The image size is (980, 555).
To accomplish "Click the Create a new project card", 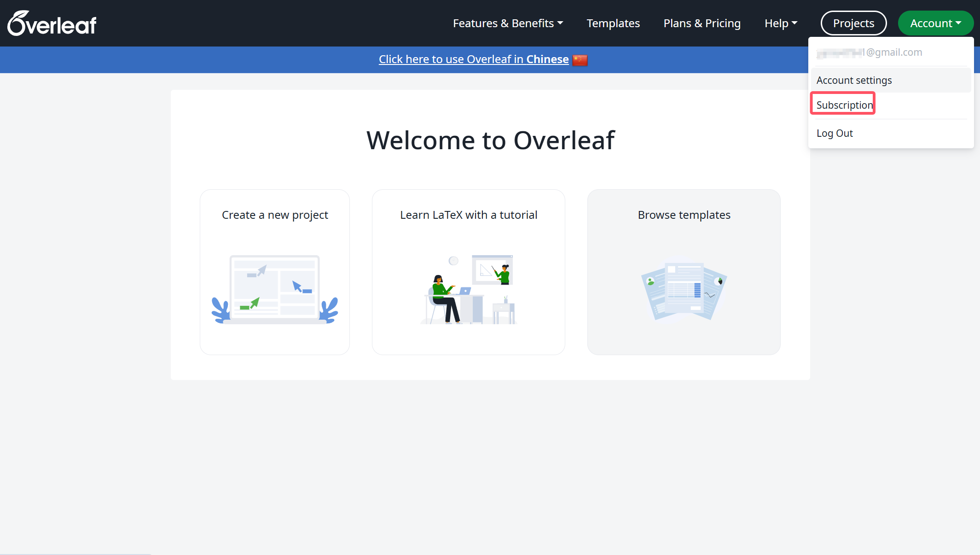I will point(275,215).
